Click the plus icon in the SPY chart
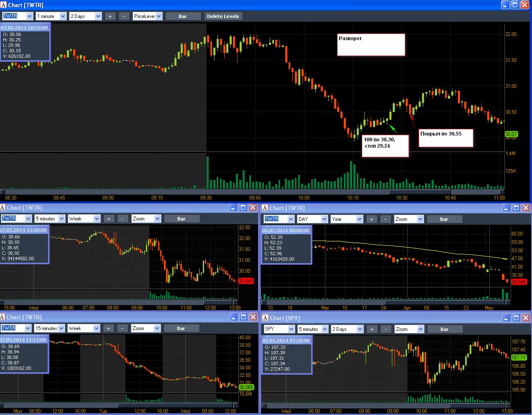 [x=372, y=329]
